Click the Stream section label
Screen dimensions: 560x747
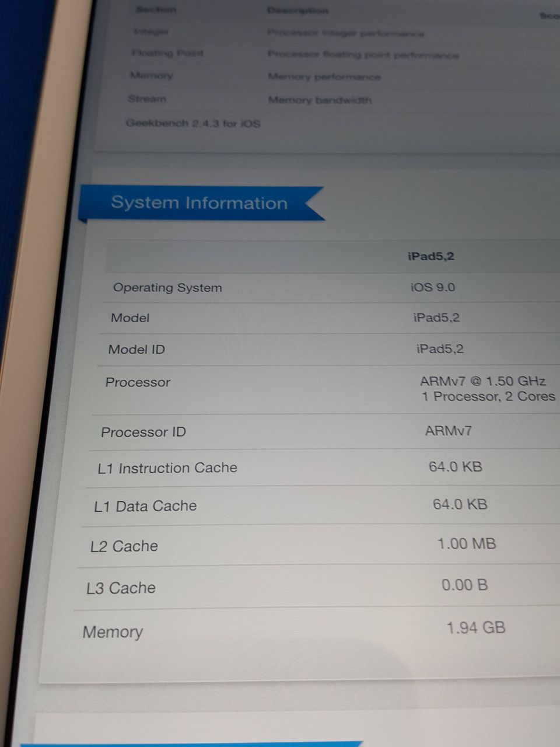(147, 99)
